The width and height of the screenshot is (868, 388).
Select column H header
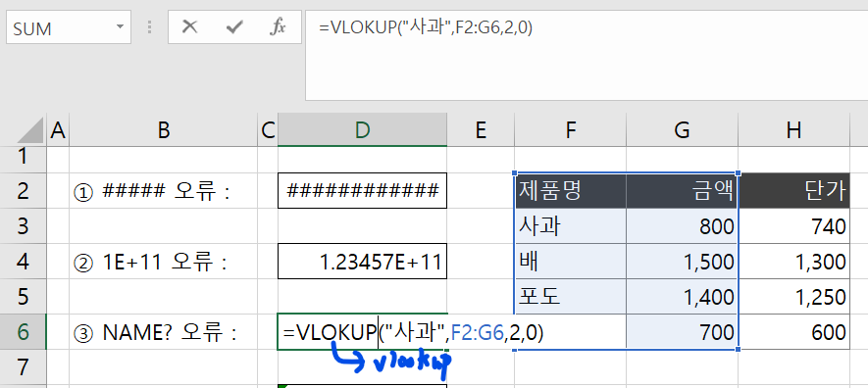(x=793, y=130)
